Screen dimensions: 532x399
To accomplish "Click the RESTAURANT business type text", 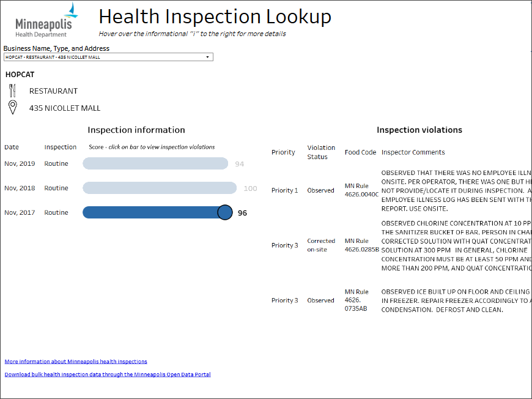I will point(53,91).
